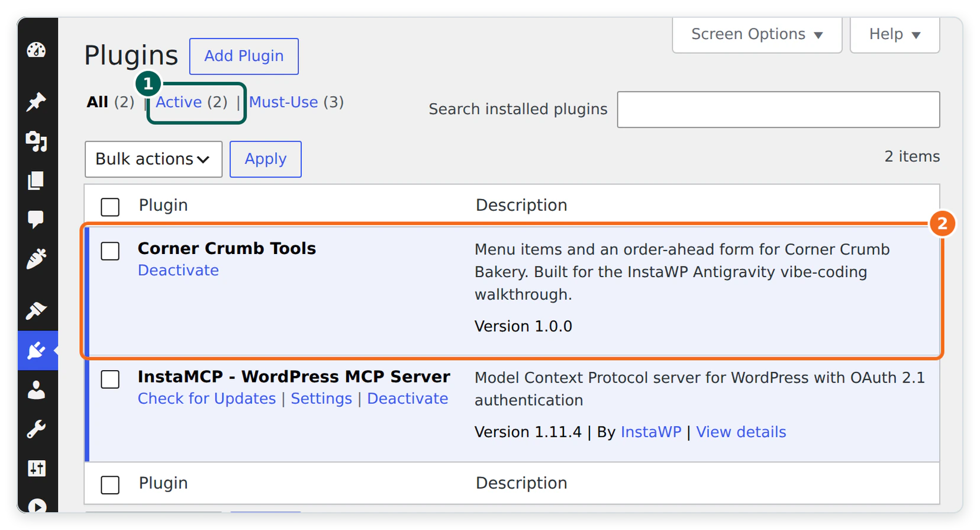Image resolution: width=980 pixels, height=530 pixels.
Task: Open Posts via the pushpin sidebar icon
Action: pyautogui.click(x=37, y=102)
